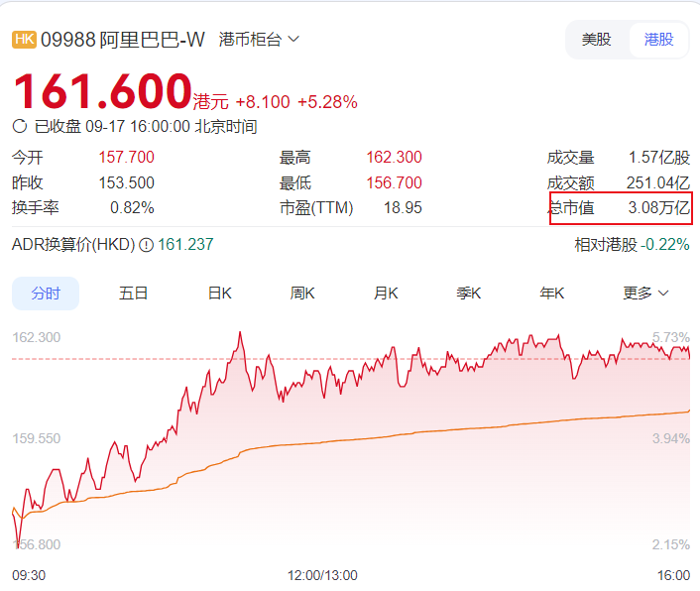Select the 五日 chart tab

tap(133, 294)
